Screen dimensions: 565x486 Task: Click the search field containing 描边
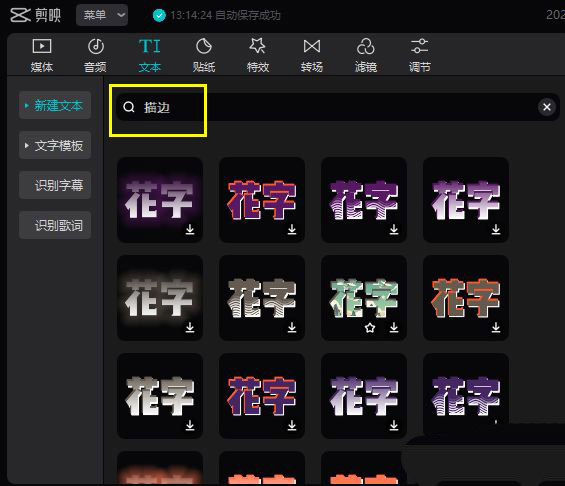tap(337, 107)
